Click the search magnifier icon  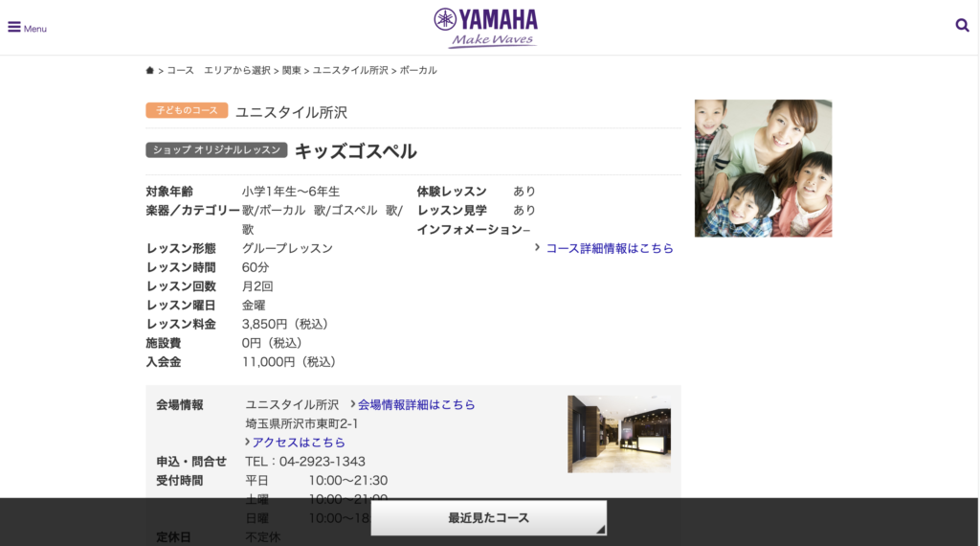pos(962,26)
